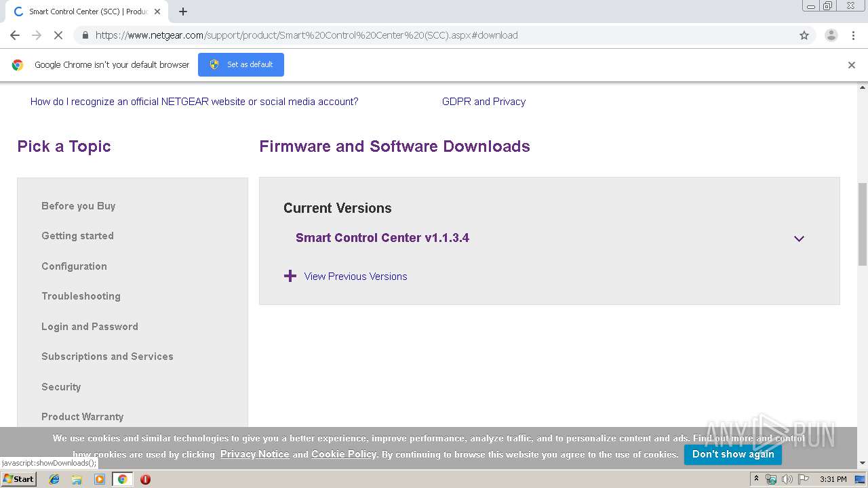868x488 pixels.
Task: Select the Subscriptions and Services topic
Action: 107,357
